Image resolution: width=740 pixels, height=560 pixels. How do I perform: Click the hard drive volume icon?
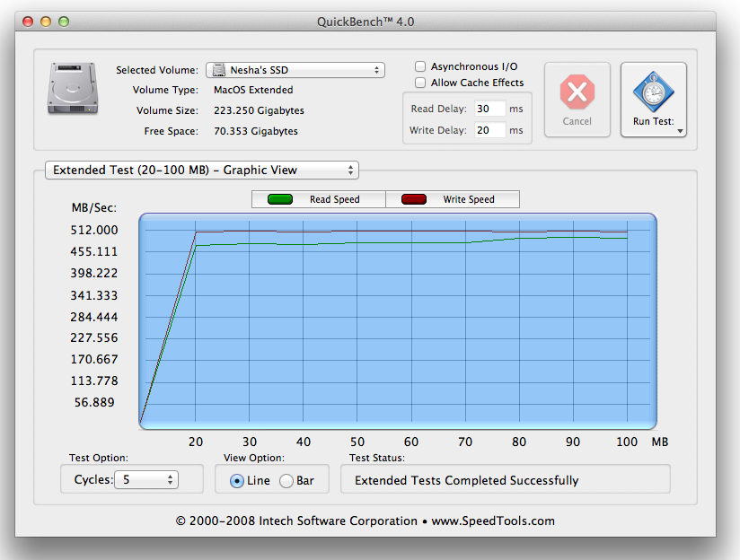point(73,89)
